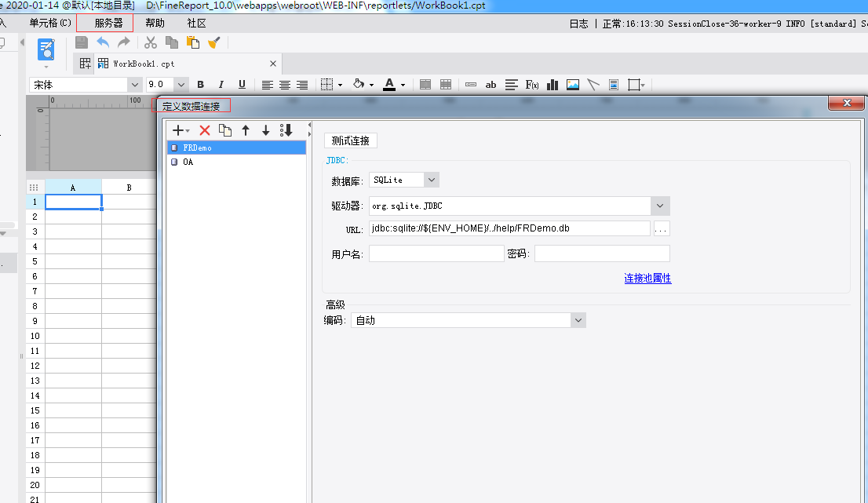Move the selected connection up
The height and width of the screenshot is (503, 868).
pyautogui.click(x=246, y=130)
